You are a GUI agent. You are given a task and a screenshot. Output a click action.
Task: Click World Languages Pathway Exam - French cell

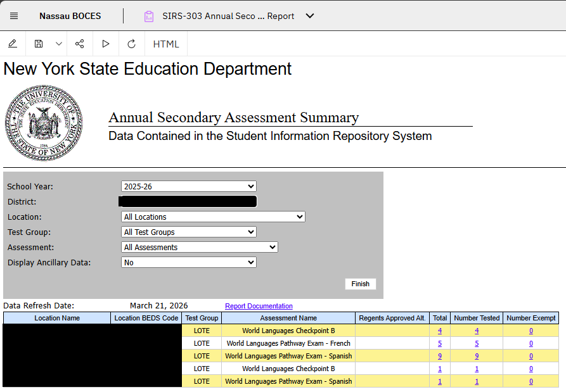coord(288,343)
